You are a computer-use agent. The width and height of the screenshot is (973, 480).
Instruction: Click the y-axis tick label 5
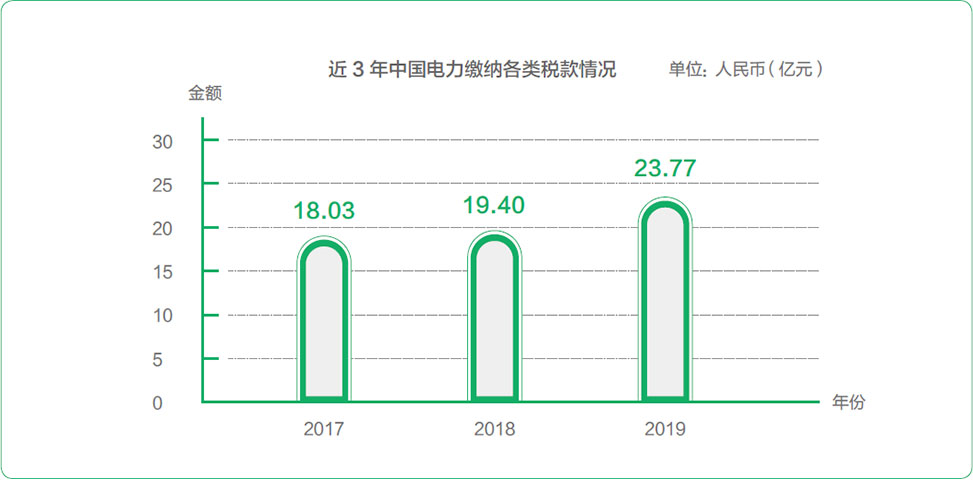pos(158,360)
